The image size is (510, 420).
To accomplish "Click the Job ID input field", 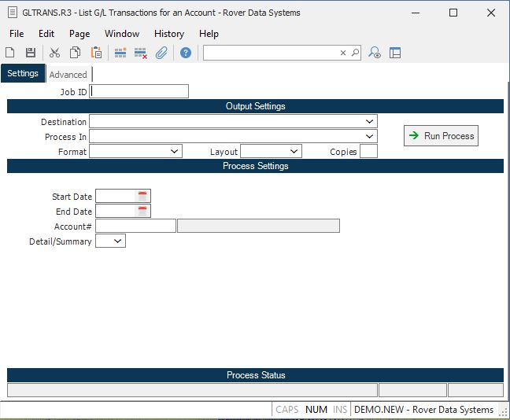I will pyautogui.click(x=140, y=92).
